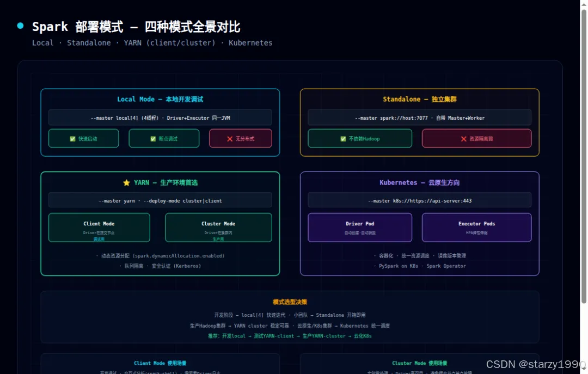This screenshot has width=588, height=374.
Task: Click the text 'PySpark on K8s · Spark Operator'
Action: [422, 266]
